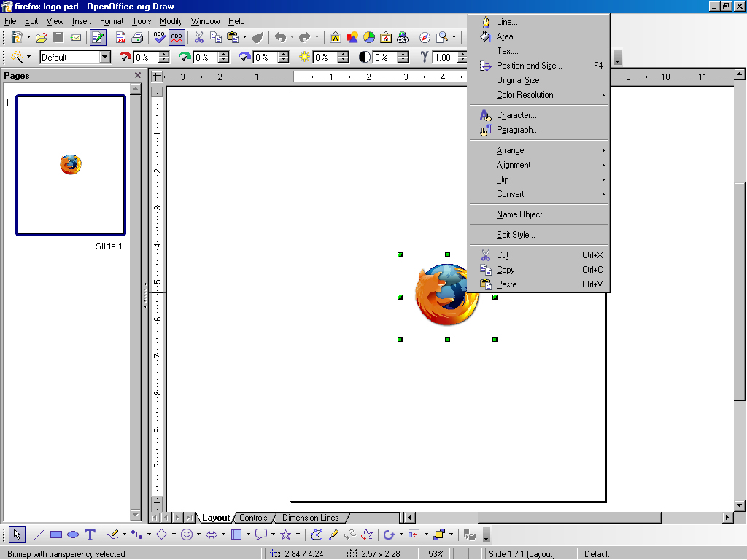Viewport: 747px width, 560px height.
Task: Choose Position and Size from context menu
Action: pos(529,66)
